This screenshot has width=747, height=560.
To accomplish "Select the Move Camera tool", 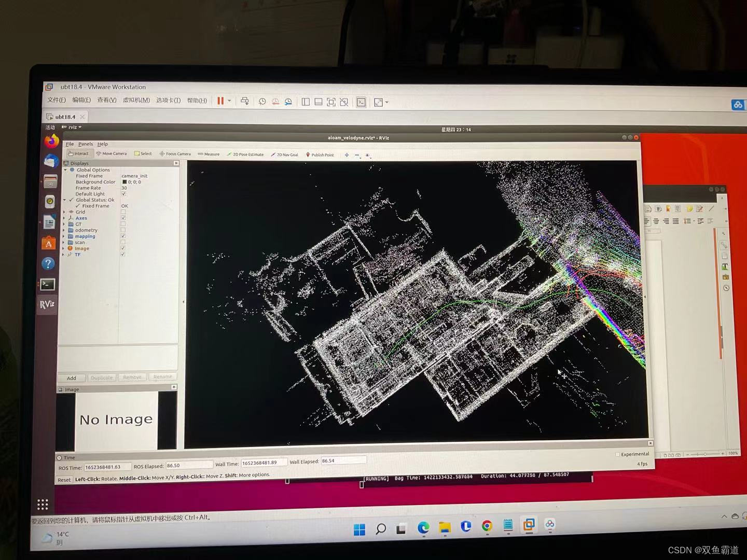I will 111,153.
